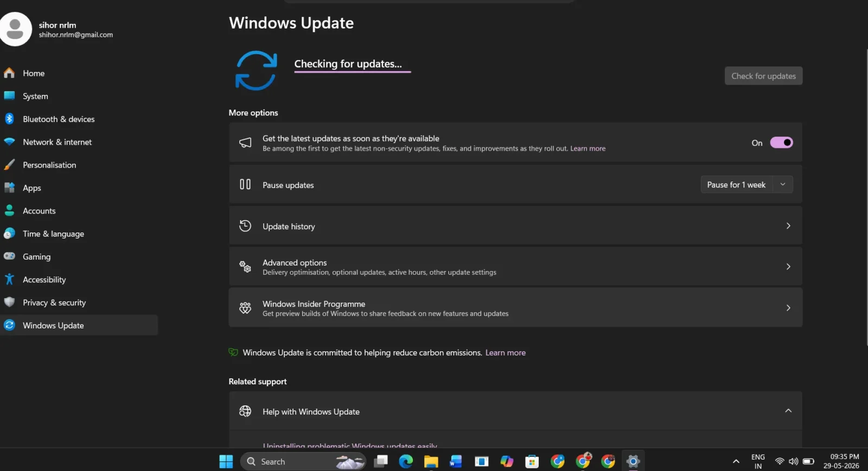The width and height of the screenshot is (868, 471).
Task: Open Advanced options using its chevron
Action: 788,267
